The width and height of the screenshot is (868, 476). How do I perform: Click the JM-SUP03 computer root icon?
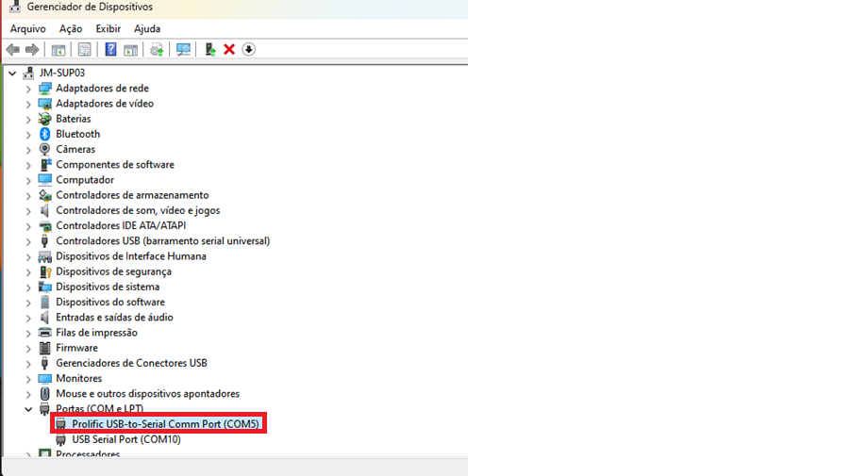coord(29,73)
